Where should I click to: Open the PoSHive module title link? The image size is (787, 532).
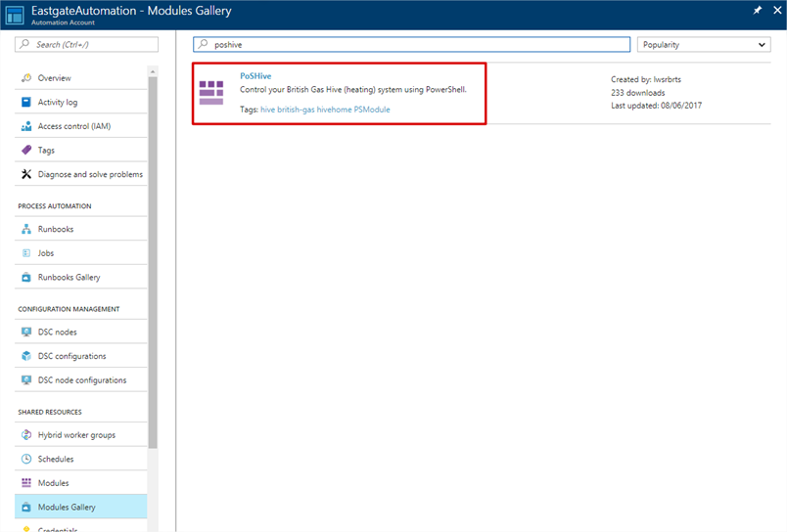click(255, 76)
